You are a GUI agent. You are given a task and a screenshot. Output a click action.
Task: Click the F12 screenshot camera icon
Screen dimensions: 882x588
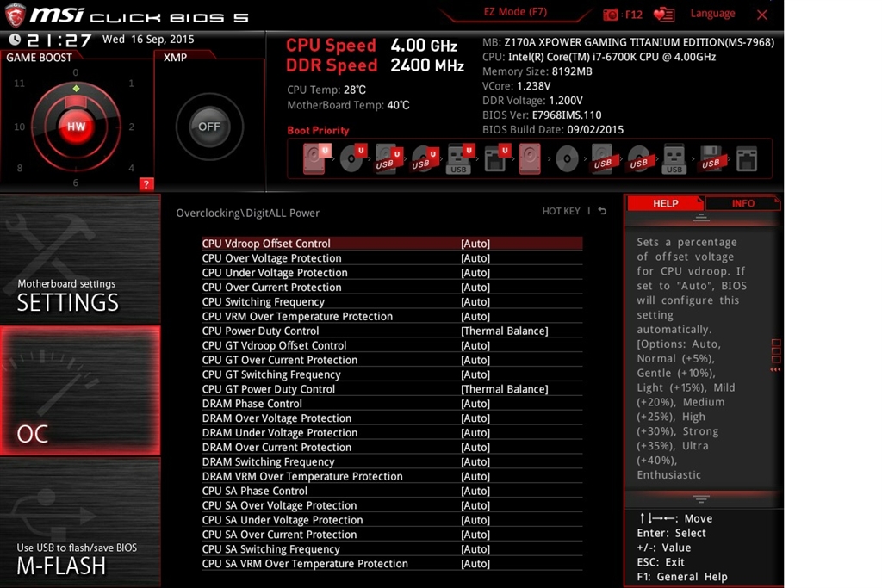pyautogui.click(x=612, y=14)
